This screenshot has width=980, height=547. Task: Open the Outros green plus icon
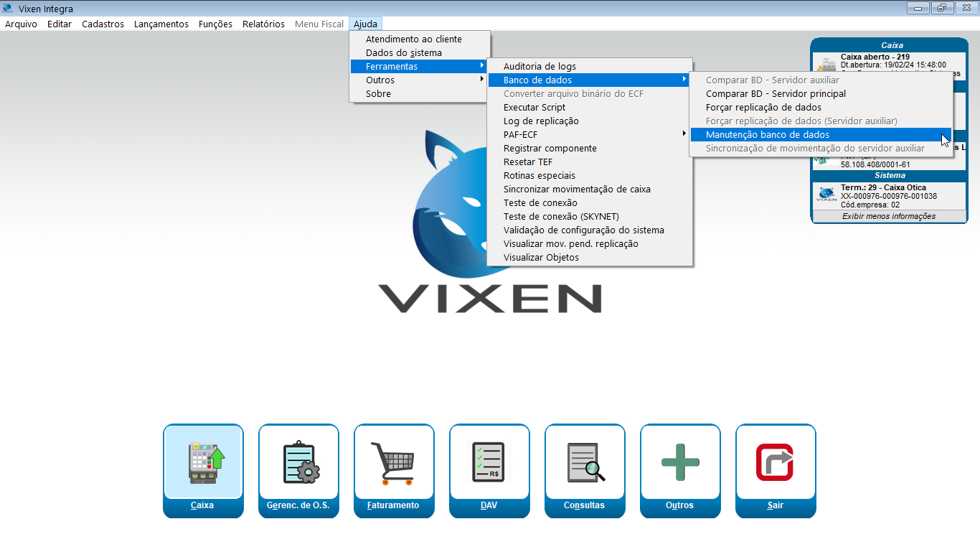680,462
